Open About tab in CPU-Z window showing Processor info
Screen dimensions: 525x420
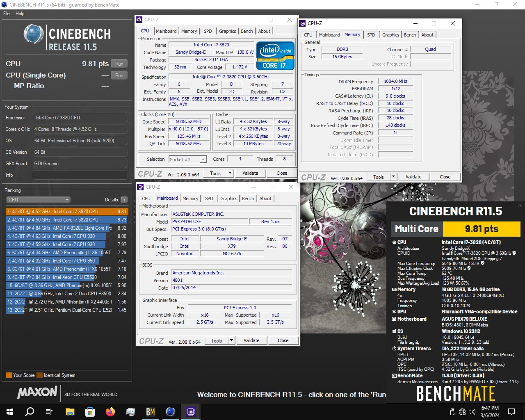coord(264,31)
